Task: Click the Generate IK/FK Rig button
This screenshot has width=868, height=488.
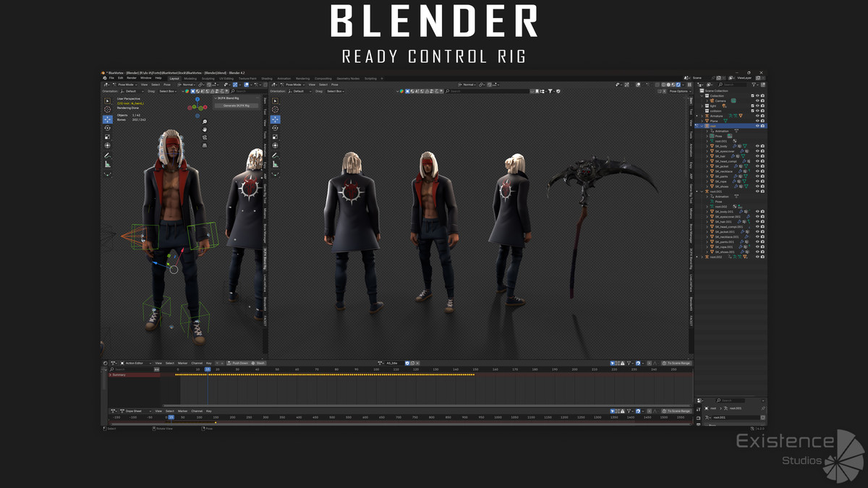Action: pos(237,106)
